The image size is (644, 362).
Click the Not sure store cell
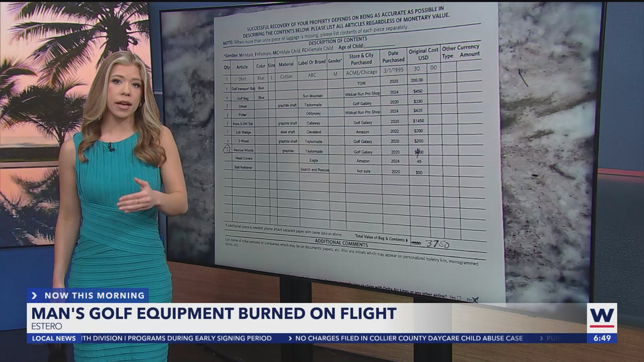pos(364,171)
